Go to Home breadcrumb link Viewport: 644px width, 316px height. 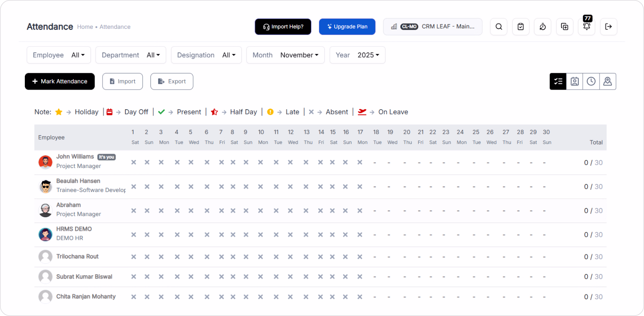(x=85, y=27)
